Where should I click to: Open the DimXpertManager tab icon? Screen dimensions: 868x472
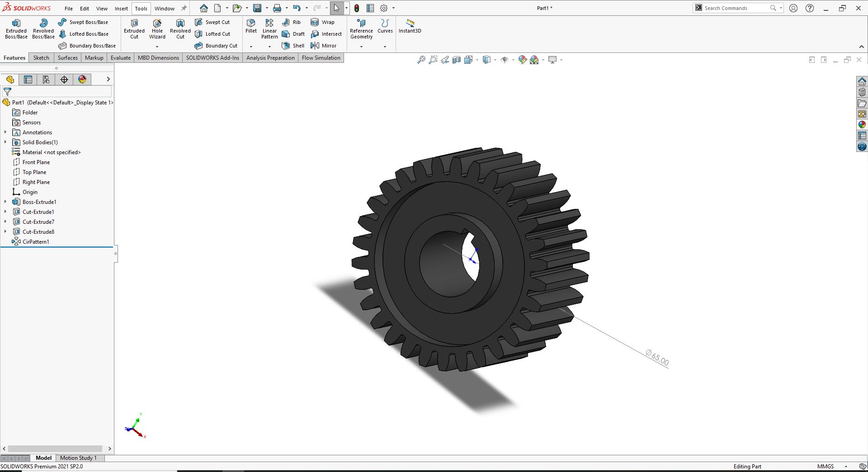(x=64, y=80)
